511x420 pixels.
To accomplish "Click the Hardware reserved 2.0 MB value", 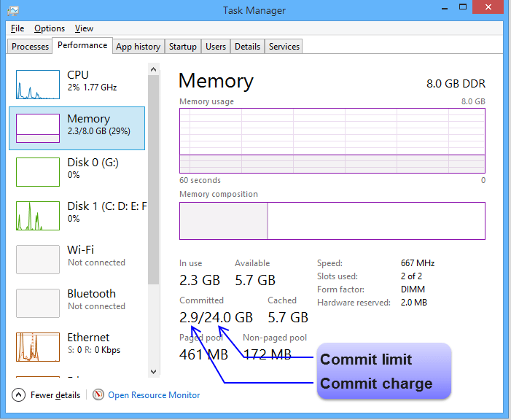I will [x=413, y=303].
